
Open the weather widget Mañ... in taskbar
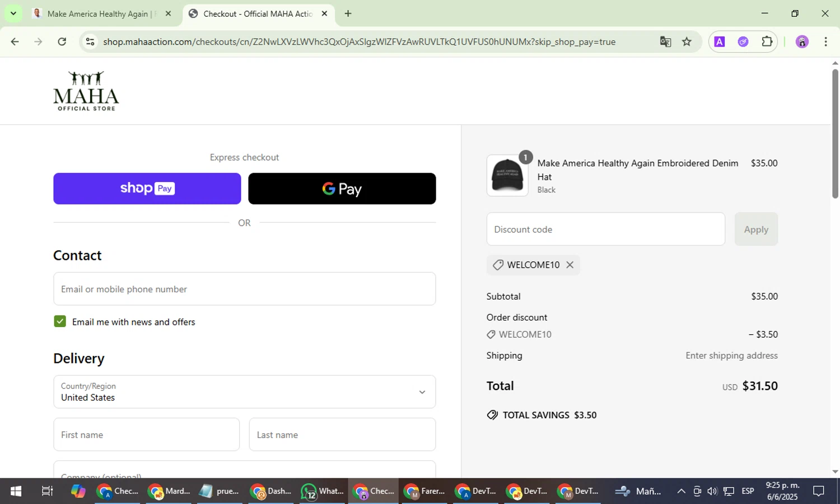tap(638, 491)
